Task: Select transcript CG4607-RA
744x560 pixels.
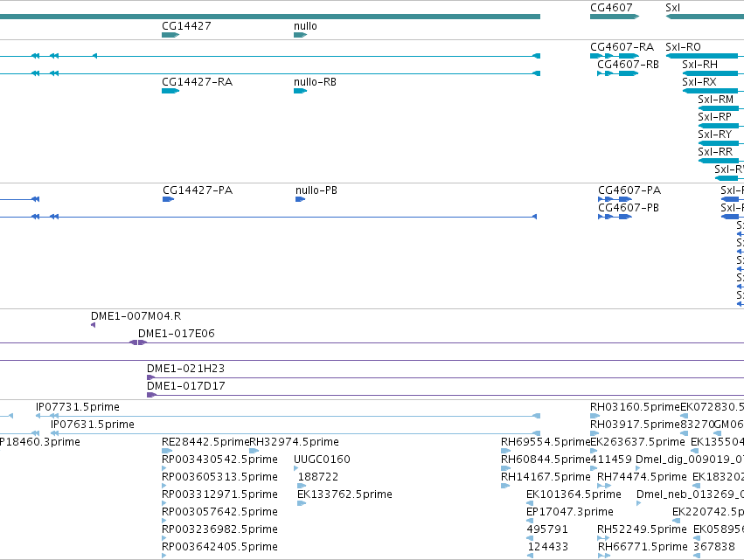Action: (x=622, y=47)
